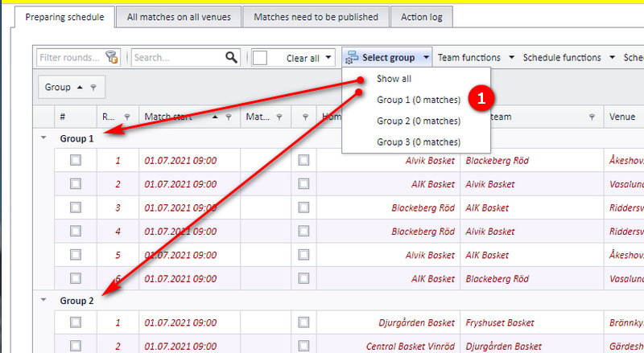Tick the select-all checkbox beside Clear all
Image resolution: width=644 pixels, height=353 pixels.
click(x=259, y=57)
